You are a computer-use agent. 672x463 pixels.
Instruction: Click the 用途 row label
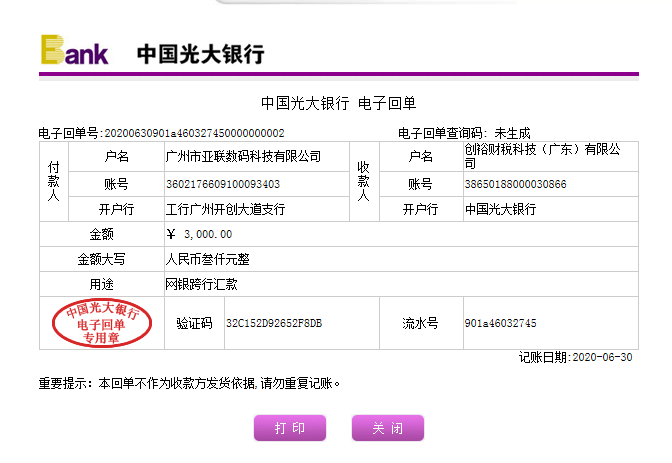[x=102, y=284]
